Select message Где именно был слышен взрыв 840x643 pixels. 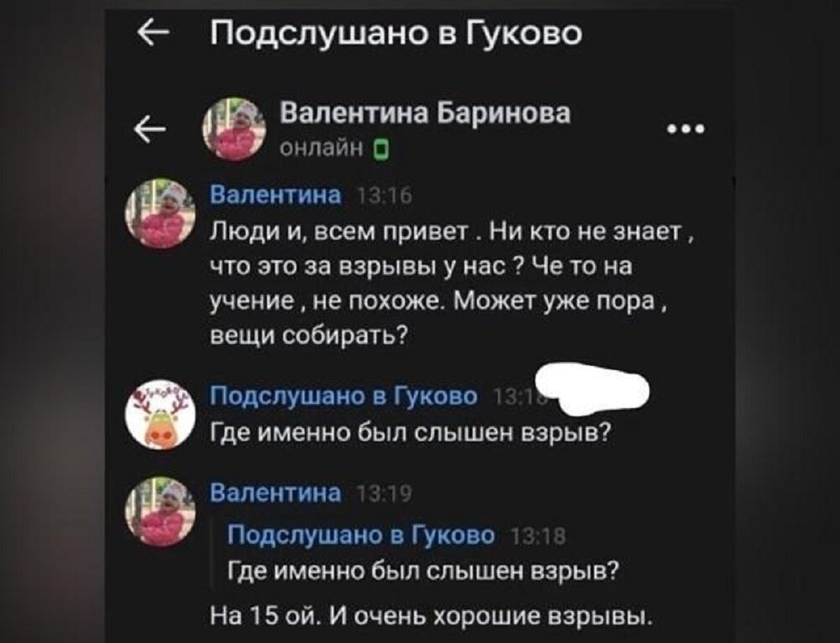[410, 431]
